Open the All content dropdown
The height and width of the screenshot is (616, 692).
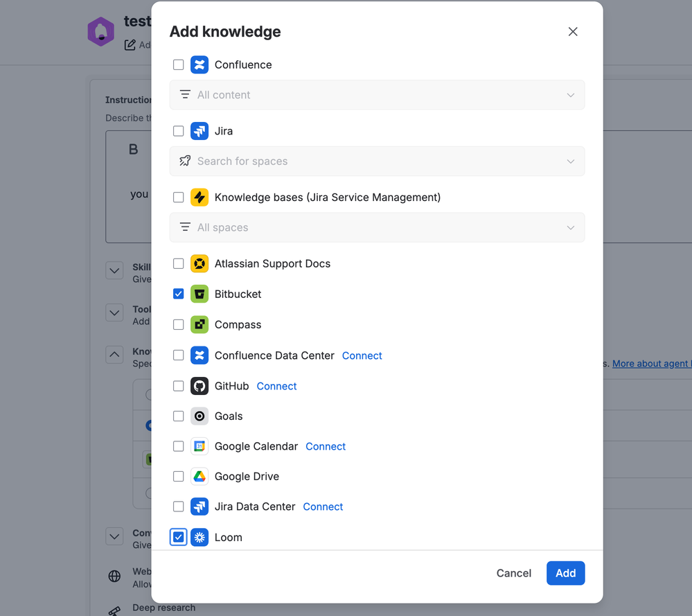point(377,95)
